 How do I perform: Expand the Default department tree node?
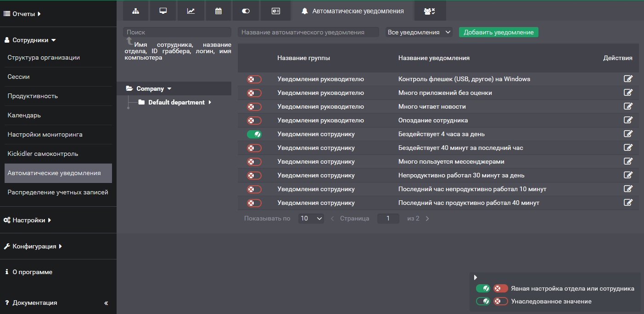click(210, 102)
